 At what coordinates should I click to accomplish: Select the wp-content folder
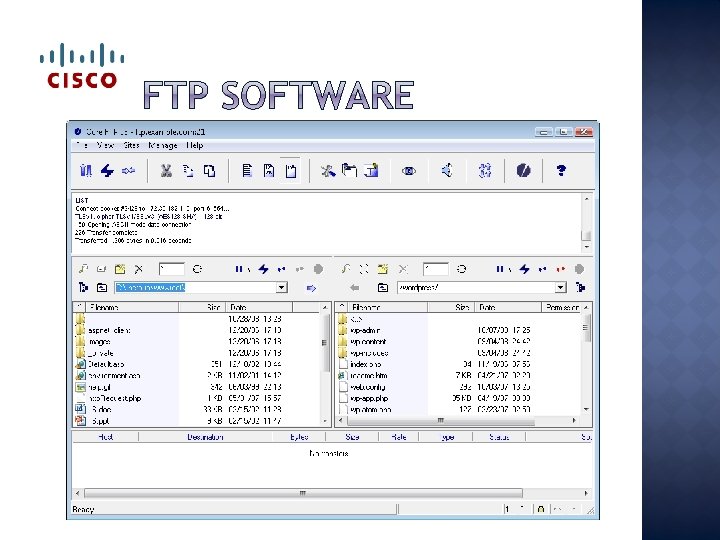tap(368, 342)
